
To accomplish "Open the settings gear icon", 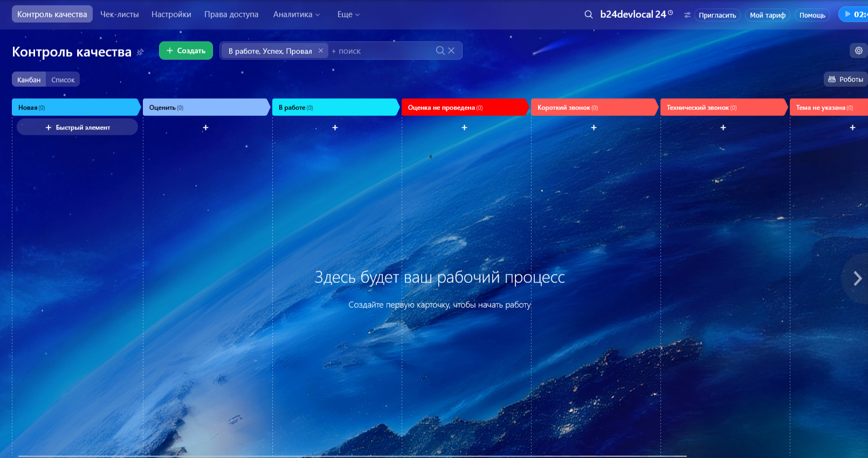I will coord(859,51).
